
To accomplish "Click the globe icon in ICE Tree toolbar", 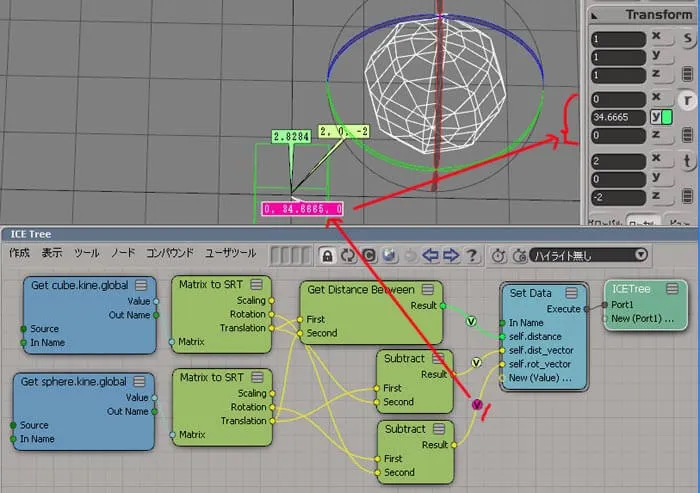I will click(389, 255).
